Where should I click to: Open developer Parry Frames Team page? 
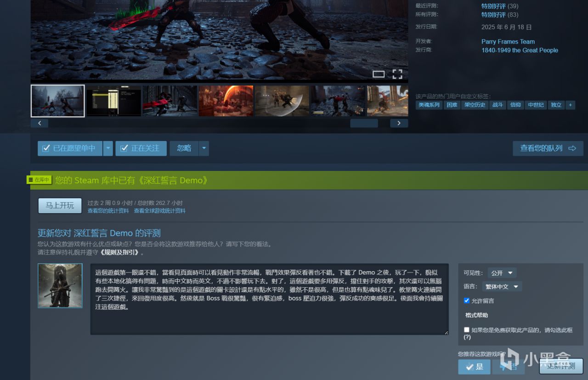[508, 41]
